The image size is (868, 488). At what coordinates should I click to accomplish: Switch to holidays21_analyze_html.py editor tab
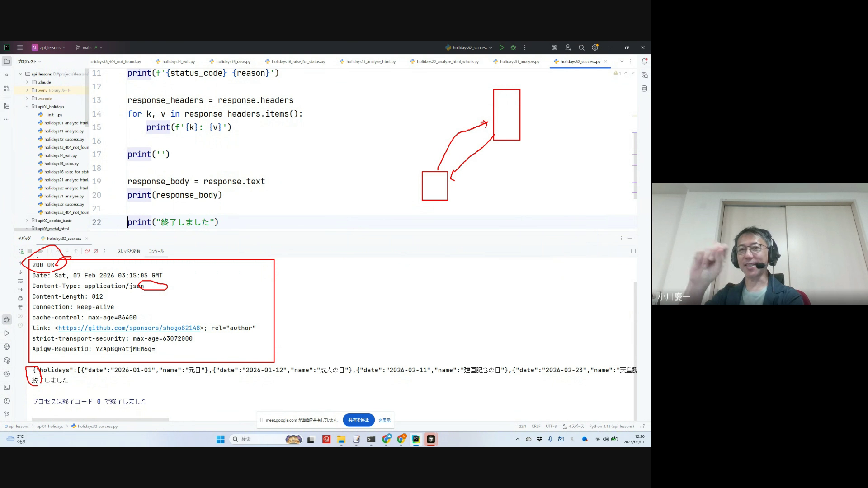(x=370, y=61)
